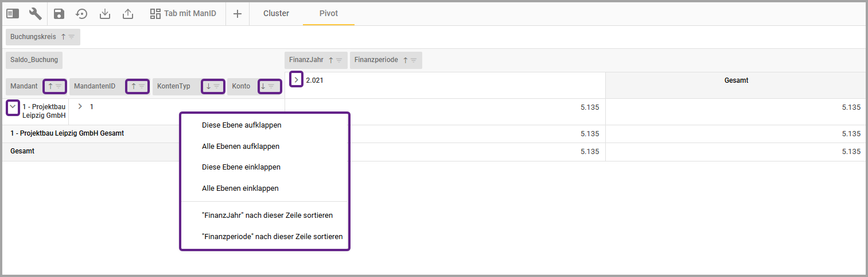
Task: Choose "Diese Ebene einklappen" from context menu
Action: 241,167
